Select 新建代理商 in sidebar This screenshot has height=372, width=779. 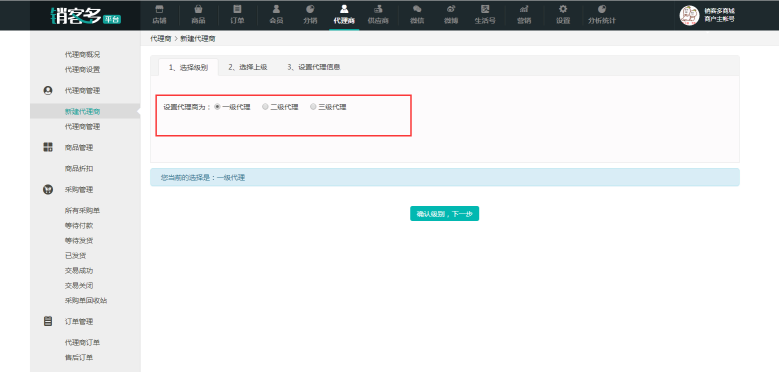point(82,111)
